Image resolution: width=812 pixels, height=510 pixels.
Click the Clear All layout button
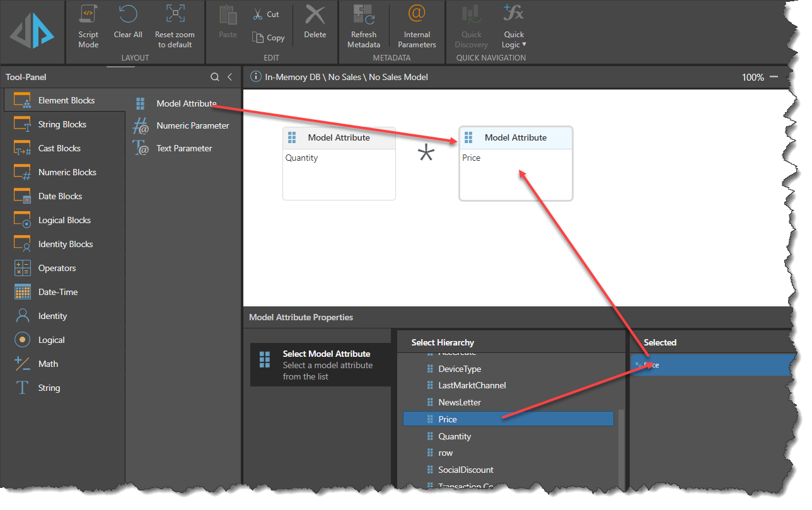tap(128, 22)
